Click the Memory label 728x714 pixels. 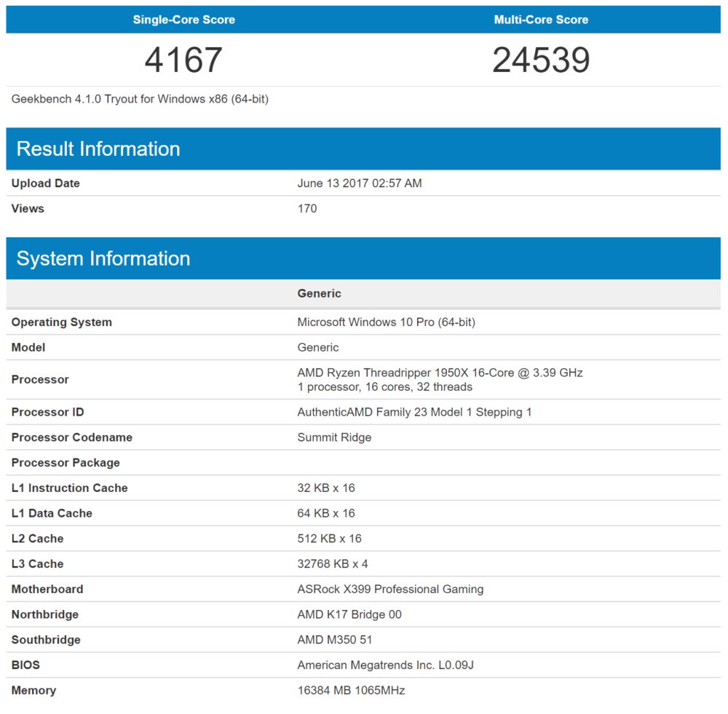click(x=33, y=690)
